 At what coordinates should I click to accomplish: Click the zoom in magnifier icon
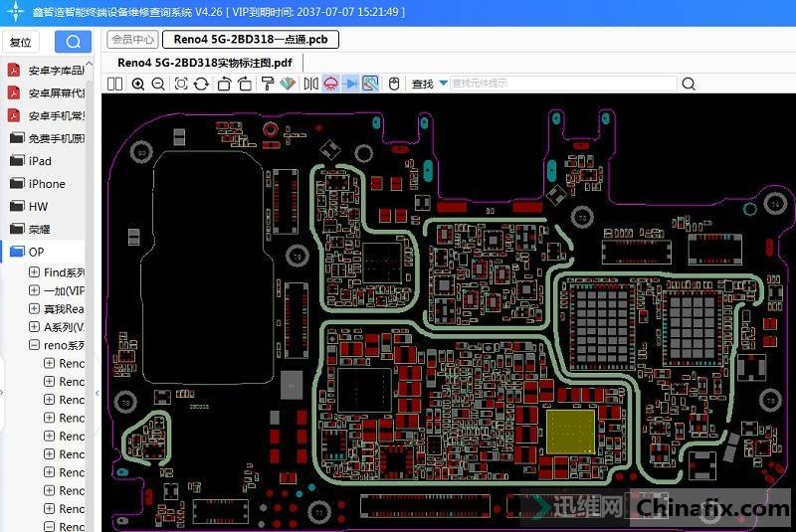coord(138,85)
